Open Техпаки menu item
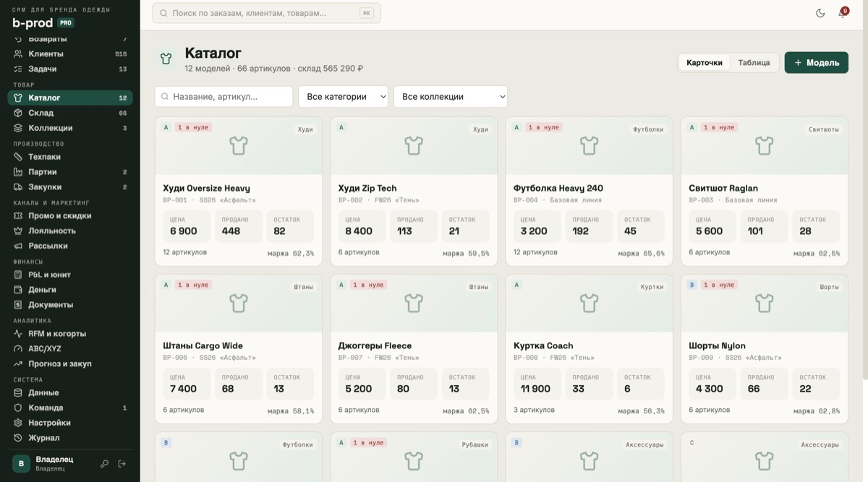The image size is (868, 482). pos(70,157)
